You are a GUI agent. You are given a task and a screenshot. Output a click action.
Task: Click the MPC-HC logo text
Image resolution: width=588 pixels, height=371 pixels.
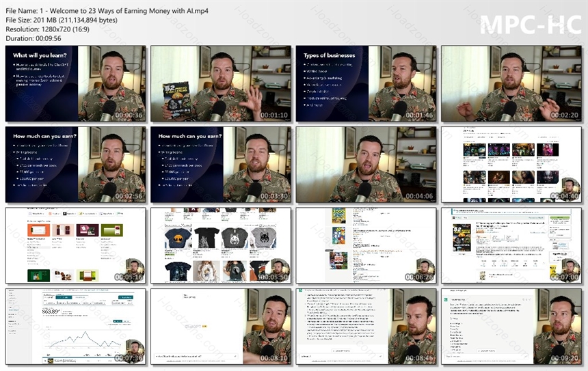(x=531, y=25)
